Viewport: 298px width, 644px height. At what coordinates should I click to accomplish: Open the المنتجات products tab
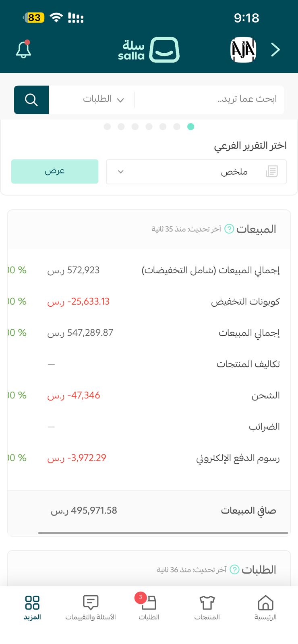pos(207,607)
